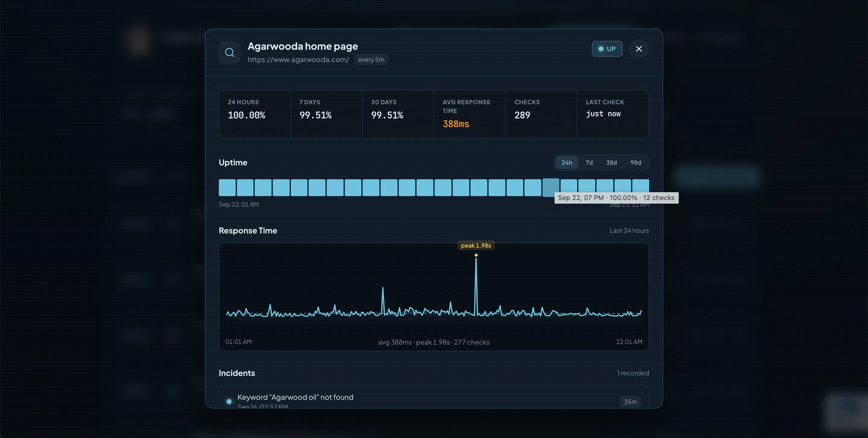Click the peak marker dot on response chart

pyautogui.click(x=476, y=255)
